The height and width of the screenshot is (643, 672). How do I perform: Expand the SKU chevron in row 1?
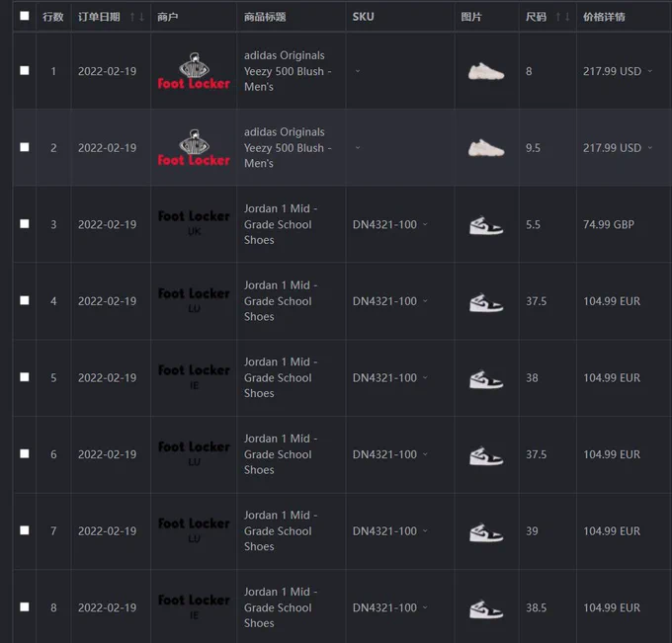[x=358, y=71]
